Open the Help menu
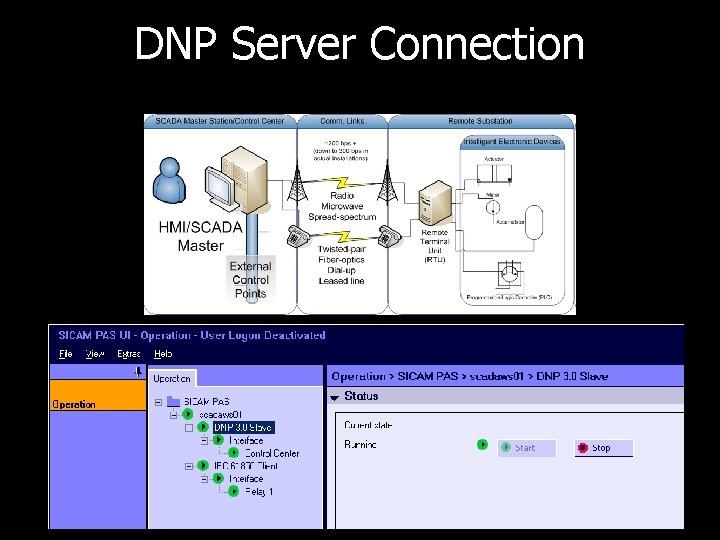This screenshot has height=540, width=720. [163, 354]
